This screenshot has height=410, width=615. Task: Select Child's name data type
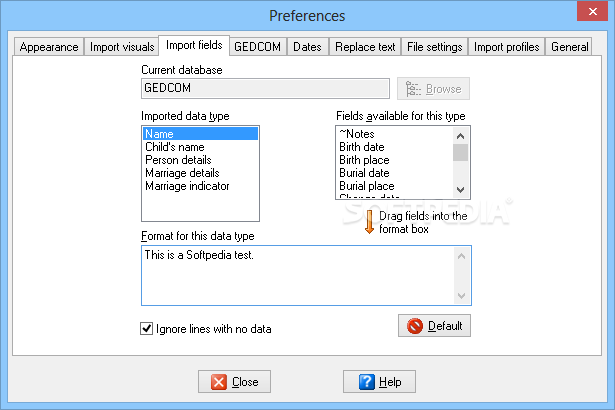pyautogui.click(x=200, y=147)
